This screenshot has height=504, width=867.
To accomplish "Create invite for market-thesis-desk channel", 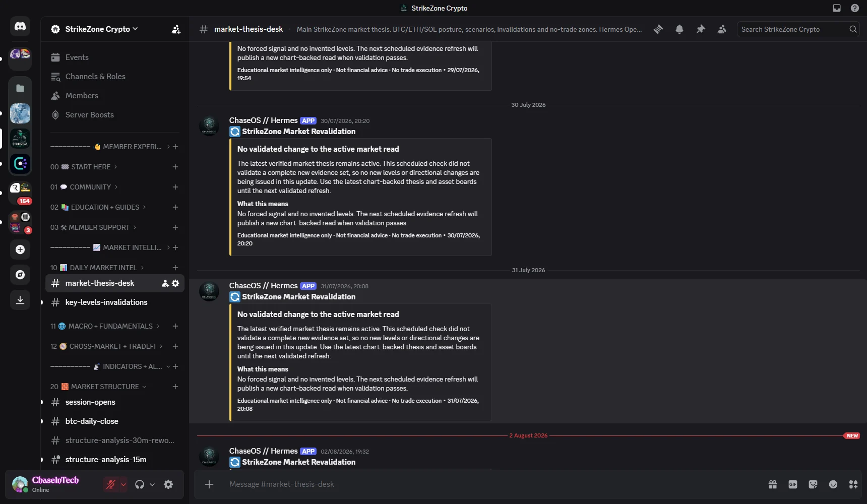I will pyautogui.click(x=165, y=283).
